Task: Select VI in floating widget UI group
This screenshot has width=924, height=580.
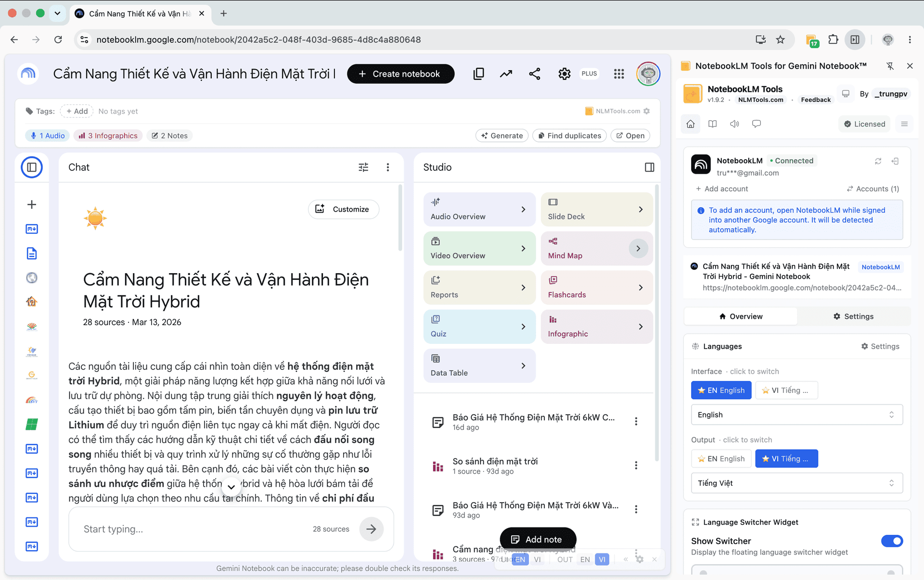Action: pyautogui.click(x=537, y=559)
